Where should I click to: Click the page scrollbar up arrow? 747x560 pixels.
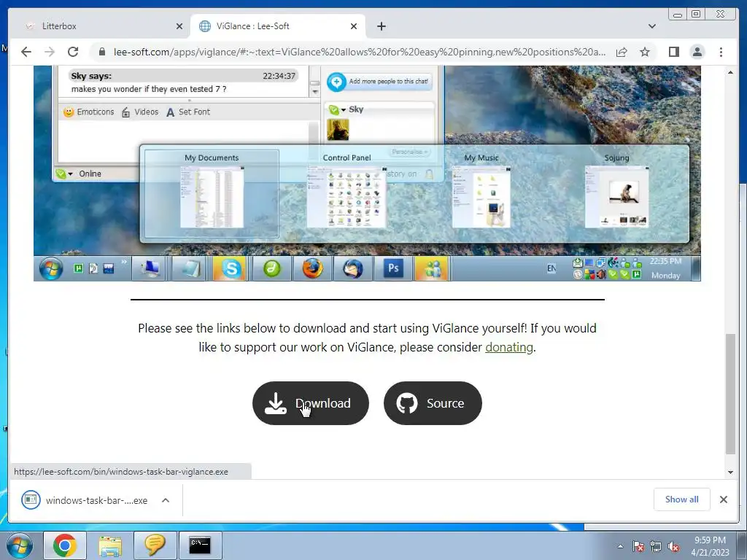[730, 72]
